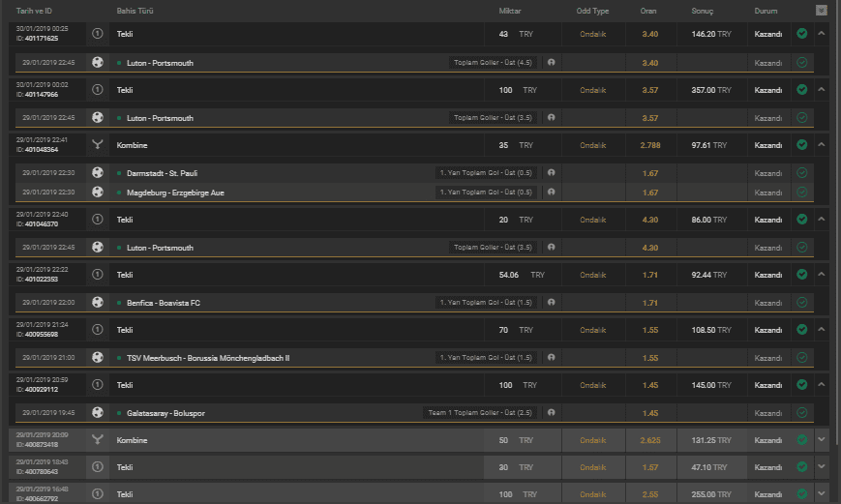
Task: Click the soccer ball icon beside Galatasaray - Boluspor
Action: (x=98, y=412)
